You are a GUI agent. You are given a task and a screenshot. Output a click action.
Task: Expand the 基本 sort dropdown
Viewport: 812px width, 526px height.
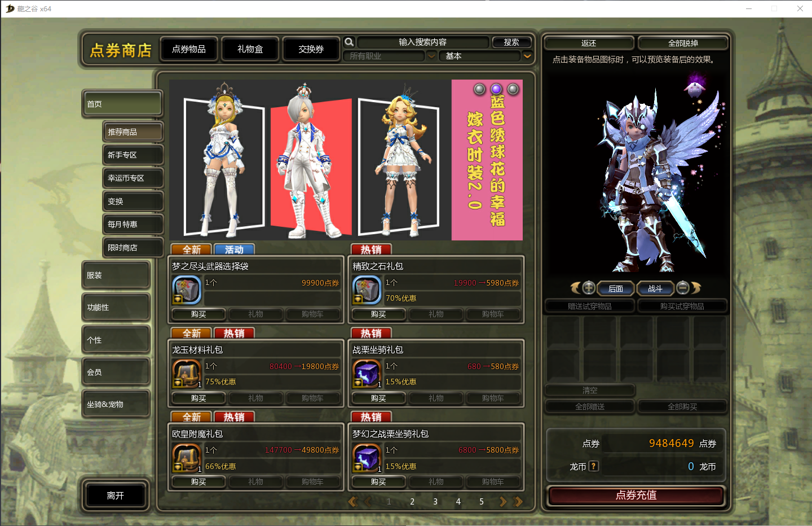[527, 56]
